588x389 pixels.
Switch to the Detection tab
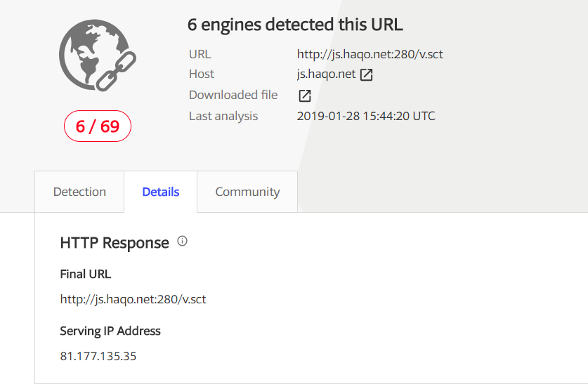79,192
